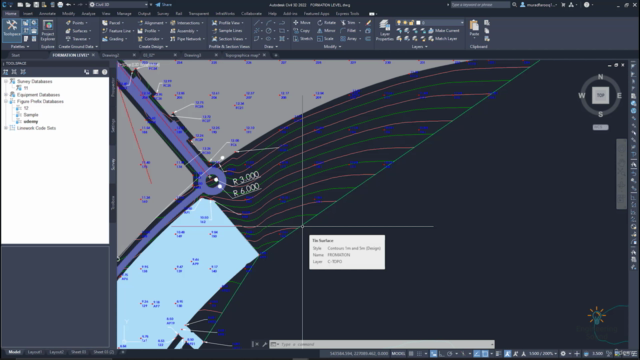This screenshot has height=360, width=640.
Task: Select the Scale tool
Action: [x=325, y=39]
